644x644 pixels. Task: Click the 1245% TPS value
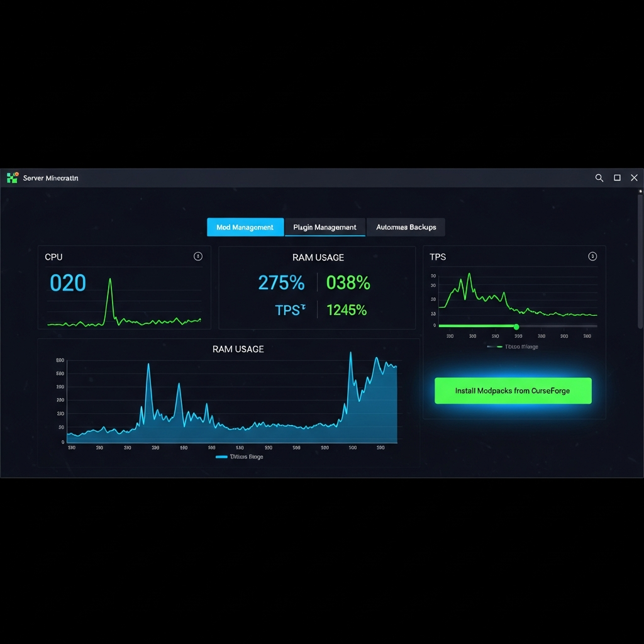click(x=347, y=310)
